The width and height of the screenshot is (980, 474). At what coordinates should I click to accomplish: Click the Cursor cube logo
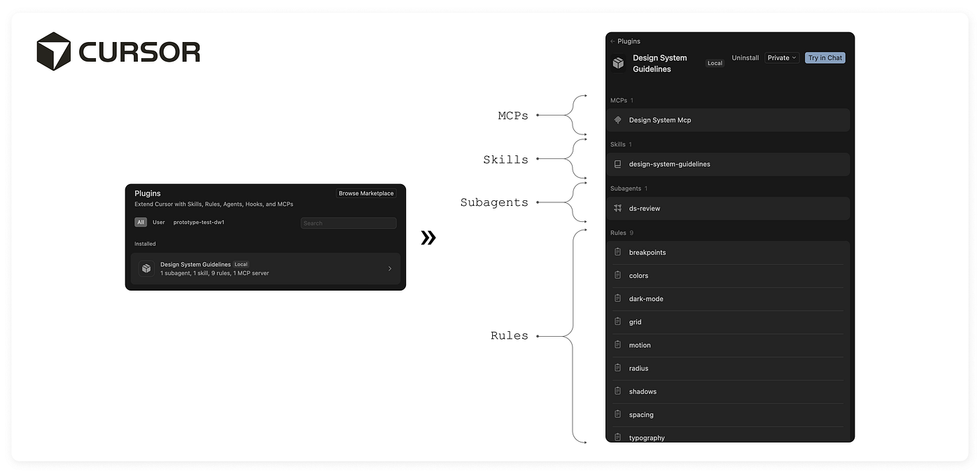[54, 51]
